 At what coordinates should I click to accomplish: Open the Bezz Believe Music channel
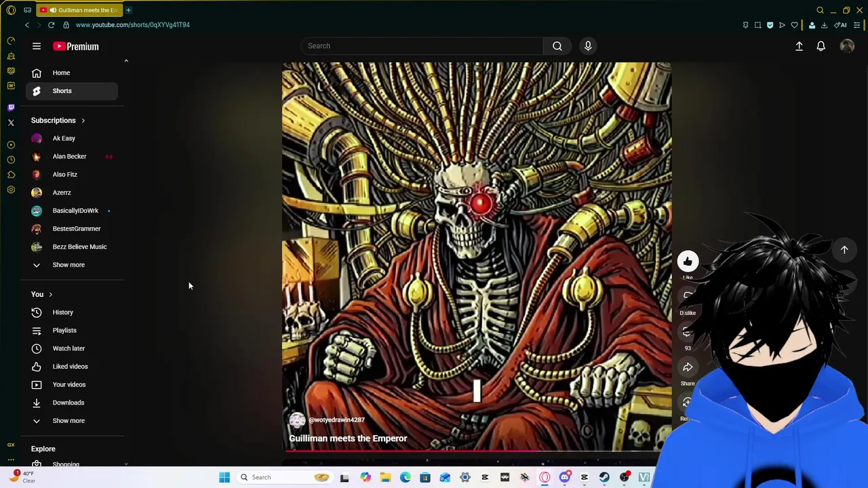(x=72, y=247)
